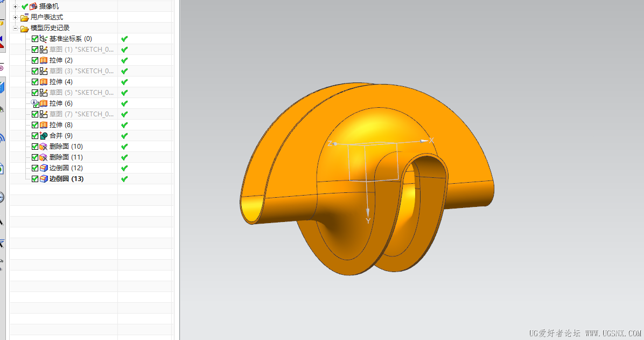
Task: Toggle the 拉伸 (6) checkbox
Action: pyautogui.click(x=35, y=103)
